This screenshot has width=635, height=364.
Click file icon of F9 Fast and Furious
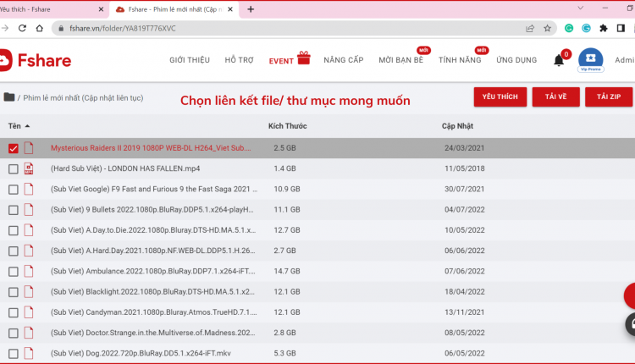28,189
